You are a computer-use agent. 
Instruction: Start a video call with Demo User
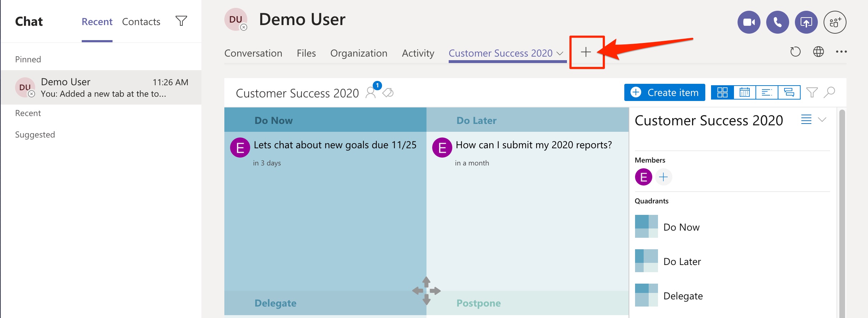click(749, 22)
